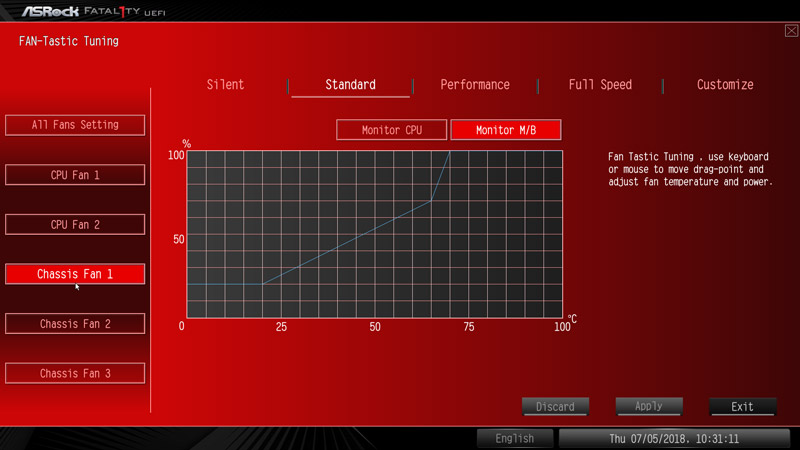Screen dimensions: 800x450
Task: Select CPU Fan 1
Action: 75,175
